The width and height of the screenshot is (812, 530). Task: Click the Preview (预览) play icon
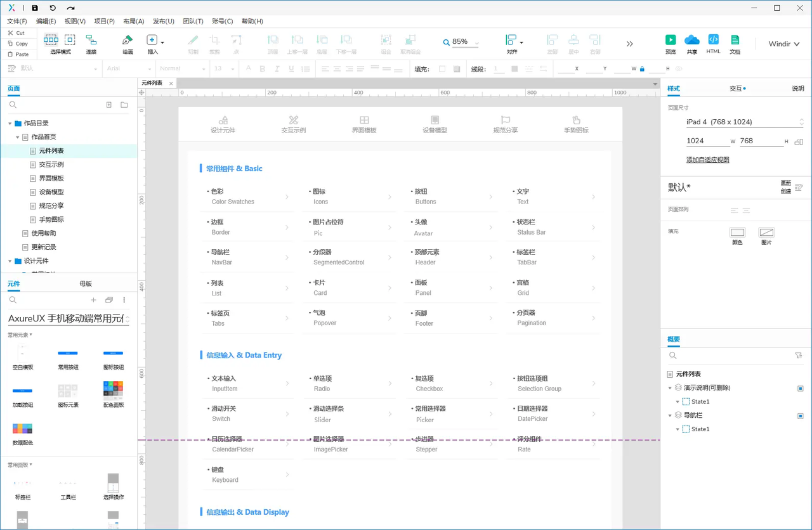670,40
